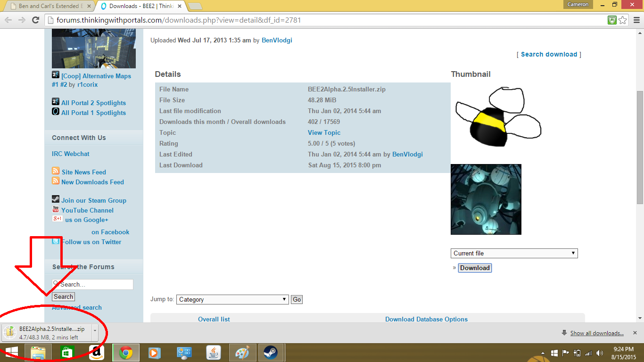Click the Portal robot thumbnail image
This screenshot has height=362, width=644.
point(486,199)
